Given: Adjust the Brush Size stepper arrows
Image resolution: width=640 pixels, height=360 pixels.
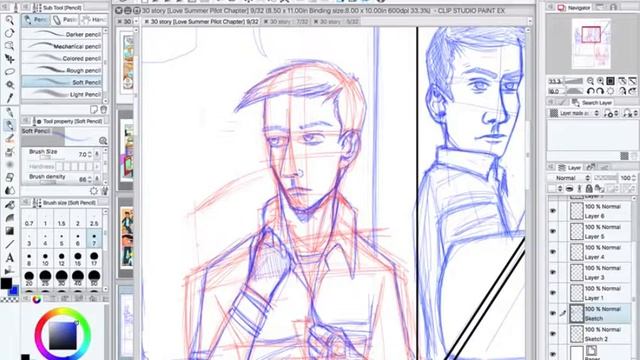Looking at the screenshot, I should (90, 155).
